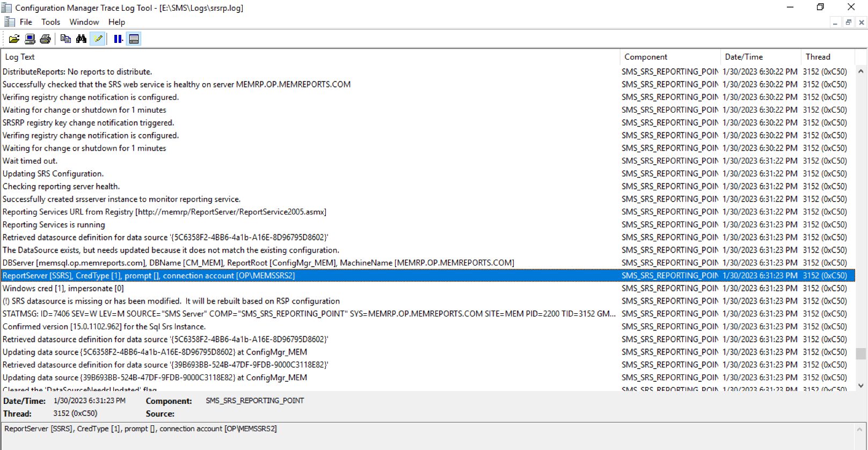Select 'STATMSG: ID=7406 SEV=W' log row
The image size is (868, 450).
pos(428,314)
